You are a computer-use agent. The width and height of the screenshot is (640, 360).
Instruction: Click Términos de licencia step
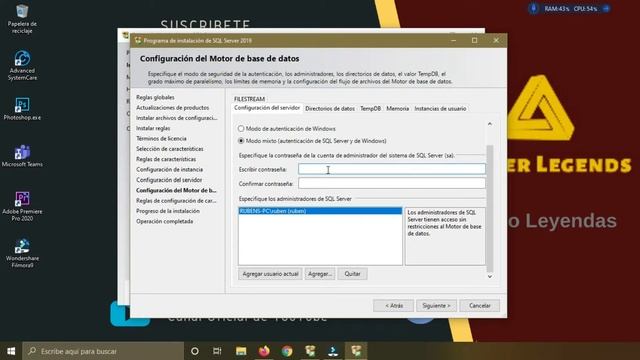click(x=161, y=139)
